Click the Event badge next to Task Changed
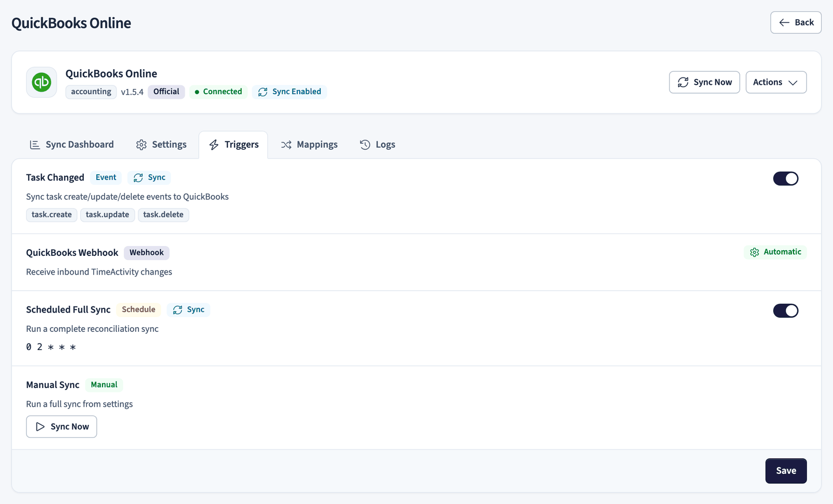Screen dimensions: 833x504 tap(106, 178)
